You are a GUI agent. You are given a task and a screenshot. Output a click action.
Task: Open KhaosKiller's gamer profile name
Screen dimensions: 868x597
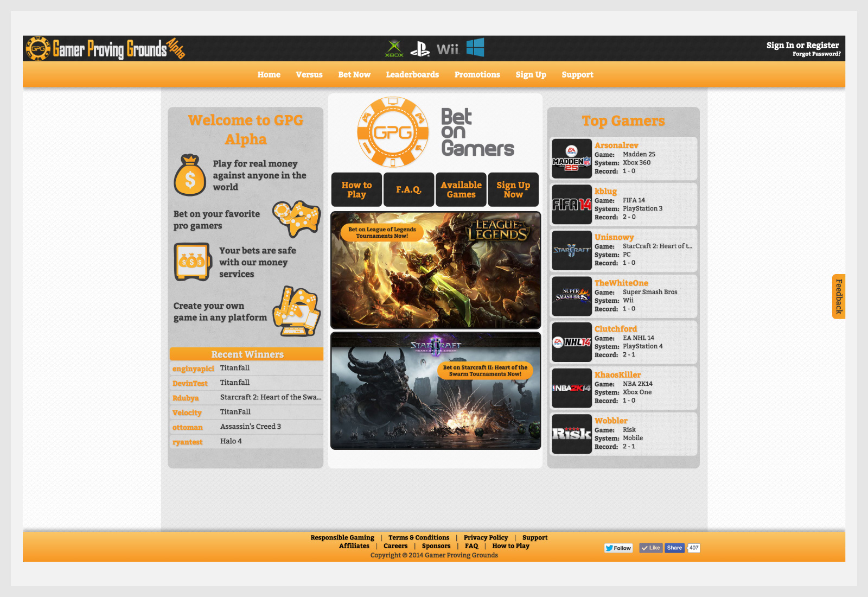617,375
